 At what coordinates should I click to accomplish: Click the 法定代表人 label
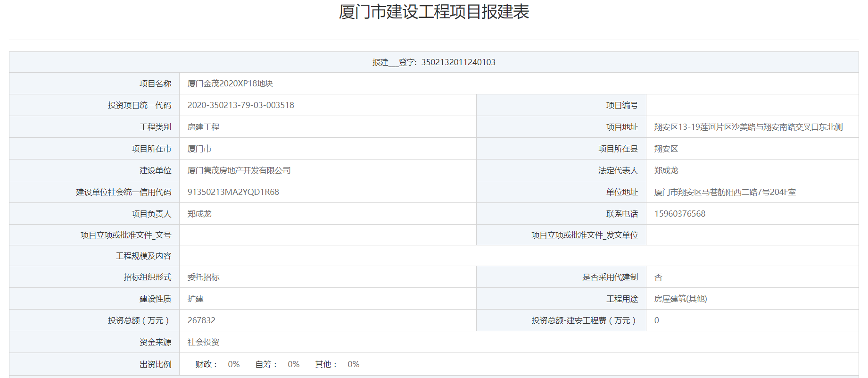[x=618, y=170]
